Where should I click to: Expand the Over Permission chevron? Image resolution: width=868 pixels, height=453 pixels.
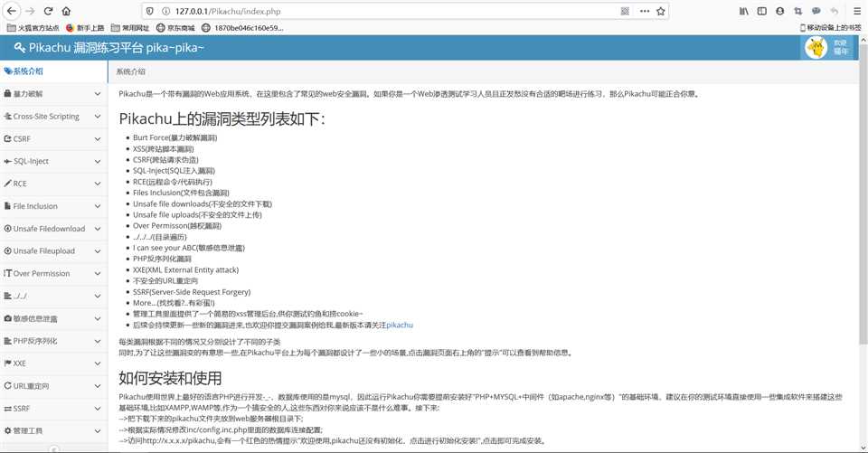tap(98, 274)
